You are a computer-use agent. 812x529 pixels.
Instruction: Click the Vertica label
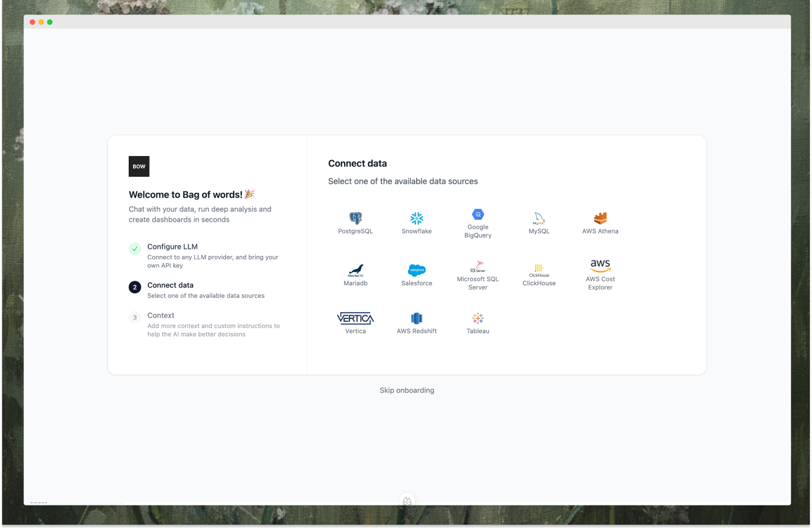[x=356, y=331]
